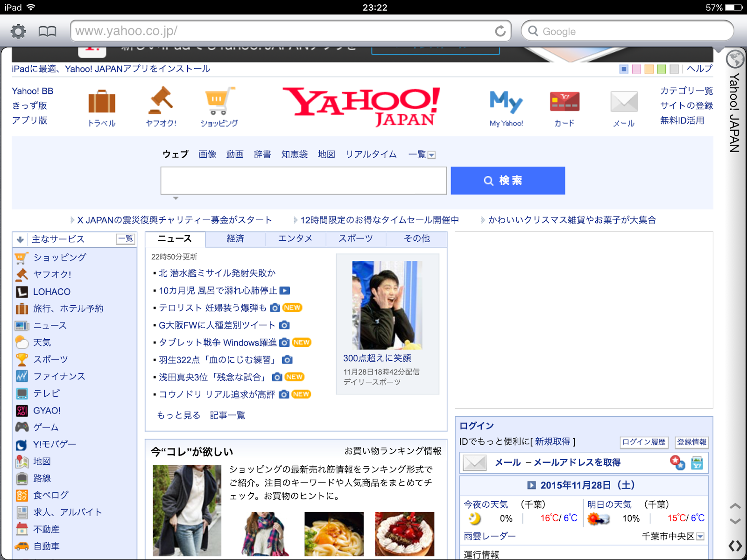Tap the browser URL address bar
The width and height of the screenshot is (747, 560).
tap(290, 31)
